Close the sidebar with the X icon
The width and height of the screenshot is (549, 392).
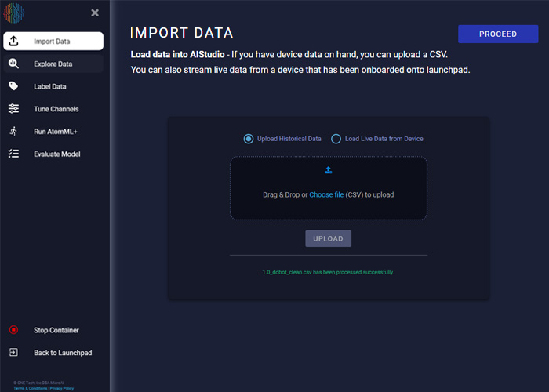(x=95, y=13)
